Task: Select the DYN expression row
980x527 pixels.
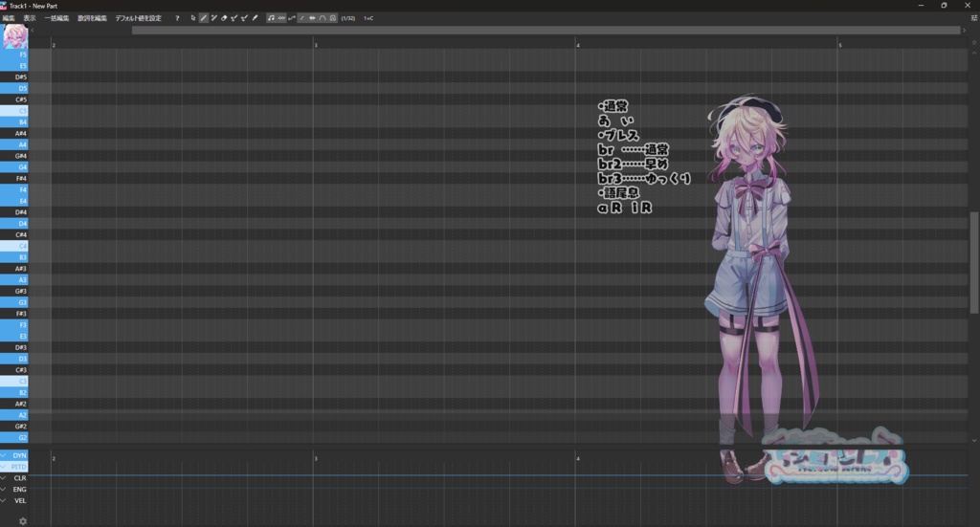Action: click(x=13, y=455)
